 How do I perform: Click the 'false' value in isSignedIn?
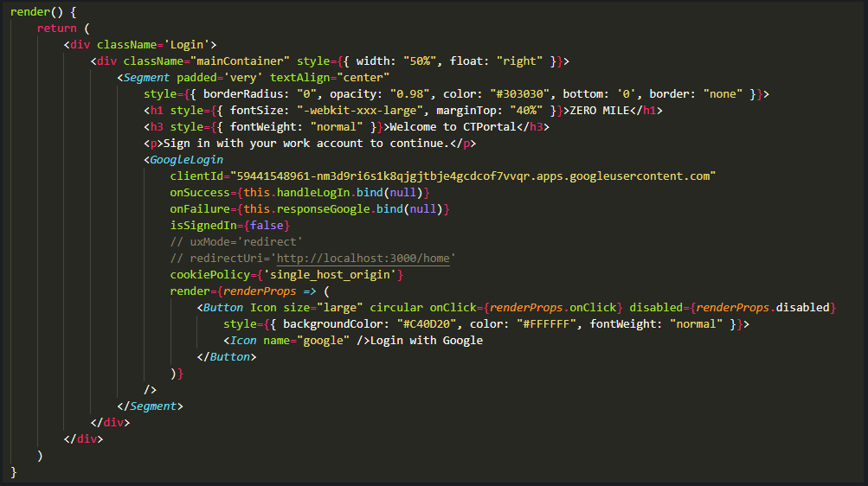(x=267, y=225)
